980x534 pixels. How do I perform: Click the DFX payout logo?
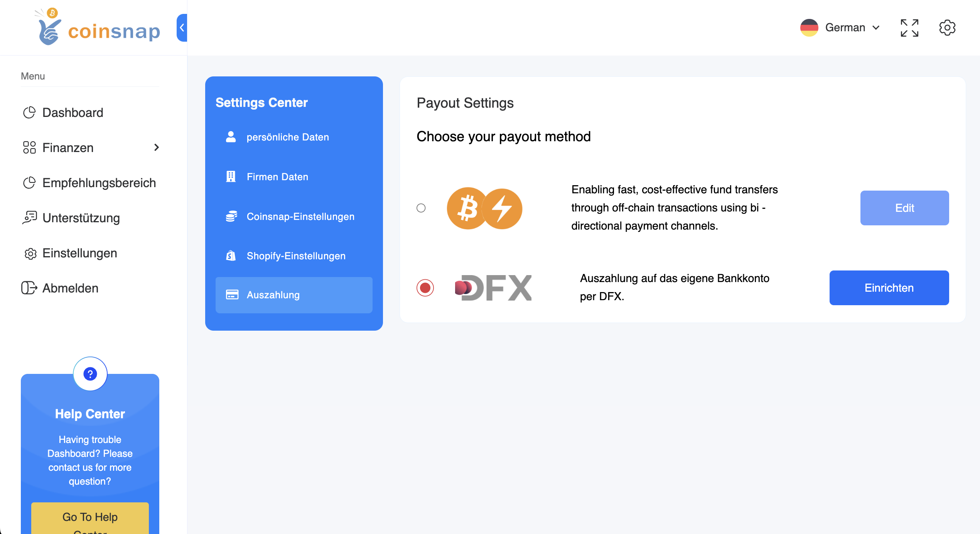(493, 288)
